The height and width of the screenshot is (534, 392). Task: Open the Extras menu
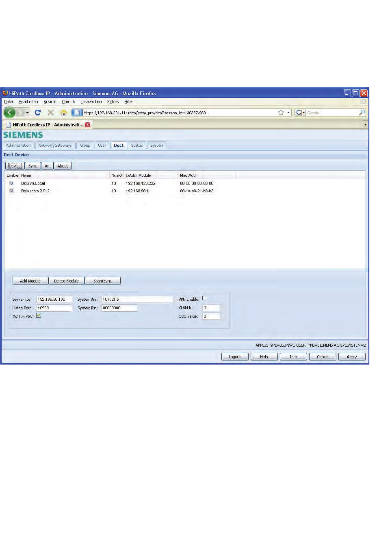click(113, 102)
